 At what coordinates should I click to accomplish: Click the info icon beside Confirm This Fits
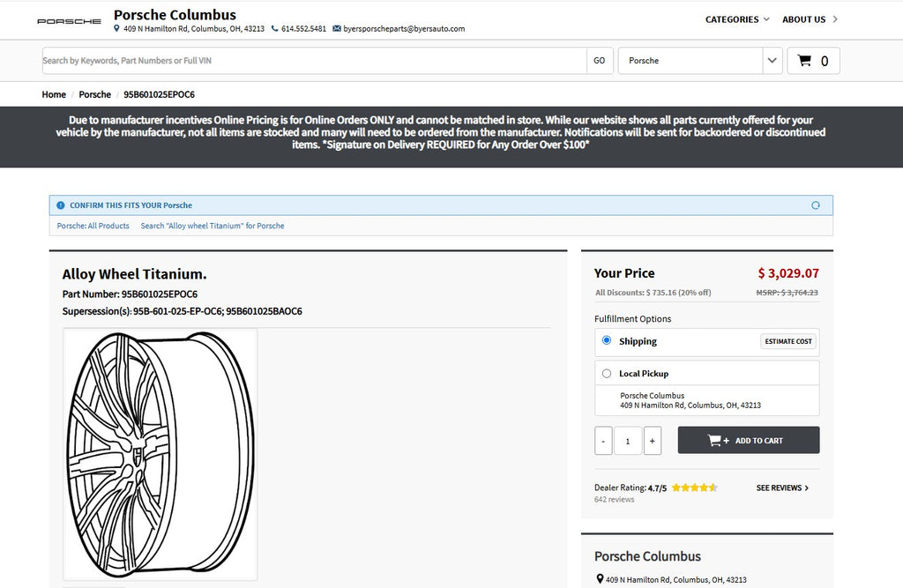click(x=61, y=205)
